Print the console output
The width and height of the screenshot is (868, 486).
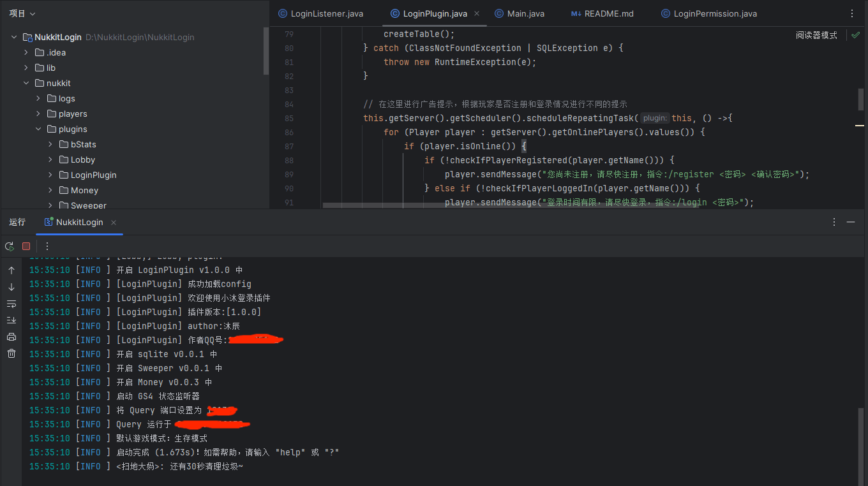(x=11, y=337)
